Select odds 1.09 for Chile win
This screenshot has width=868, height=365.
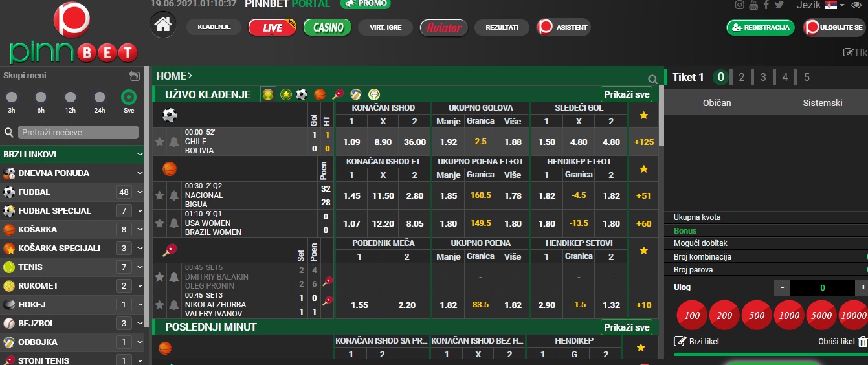click(x=351, y=142)
